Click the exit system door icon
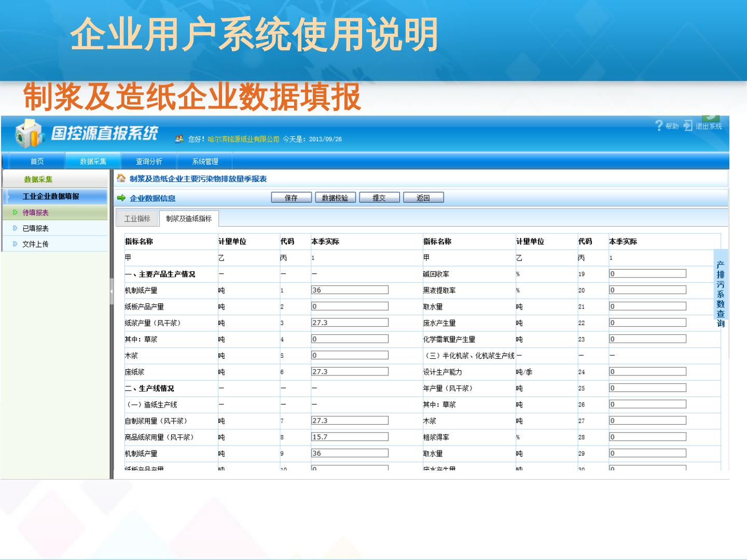The height and width of the screenshot is (560, 747). click(x=688, y=125)
